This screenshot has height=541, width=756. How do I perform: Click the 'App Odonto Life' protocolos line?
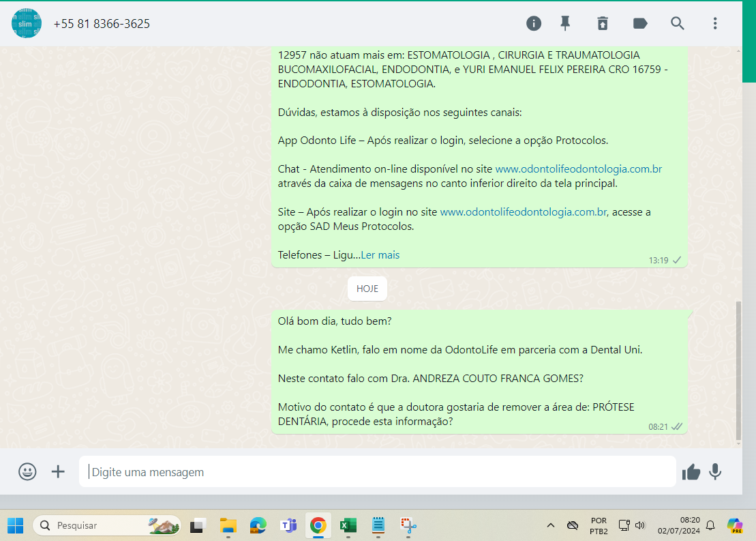[x=442, y=141]
